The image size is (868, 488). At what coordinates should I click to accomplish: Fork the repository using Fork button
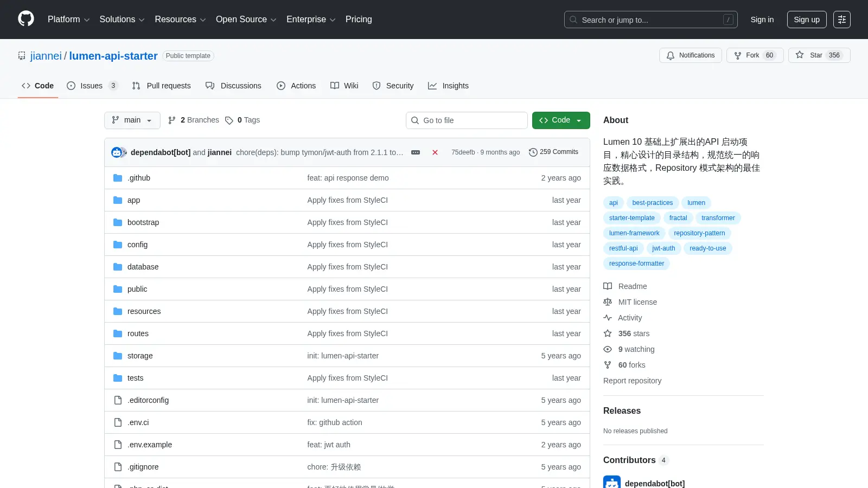(x=755, y=55)
